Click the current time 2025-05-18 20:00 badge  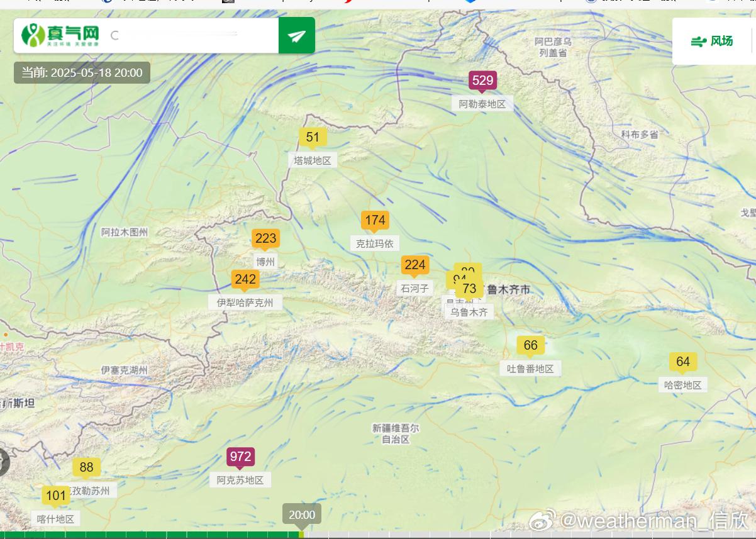click(82, 72)
